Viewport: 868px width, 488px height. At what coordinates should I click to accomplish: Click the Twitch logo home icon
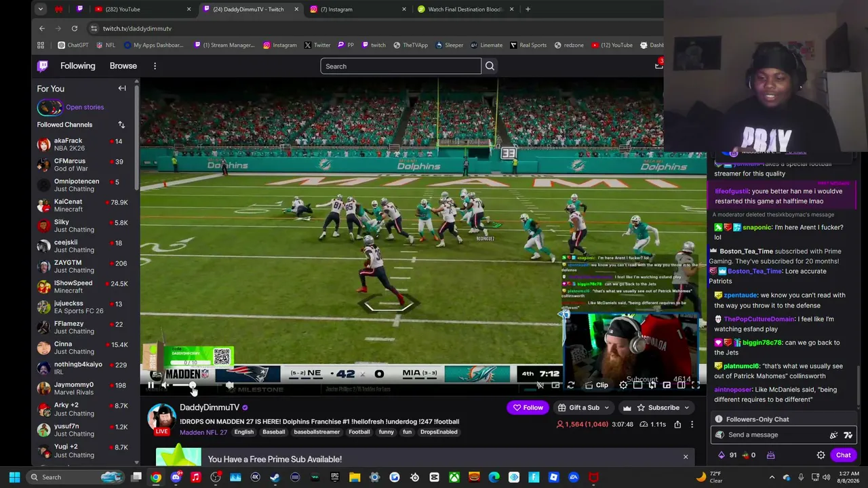[x=43, y=66]
